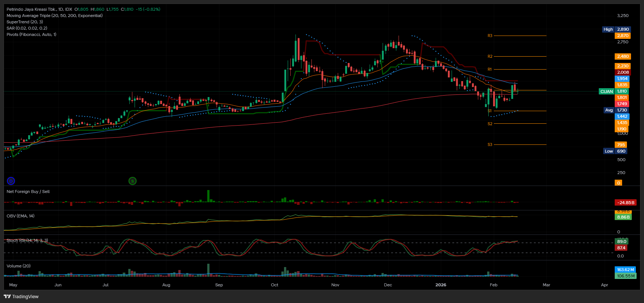
Task: Click the R3 pivot level label
Action: pyautogui.click(x=490, y=36)
